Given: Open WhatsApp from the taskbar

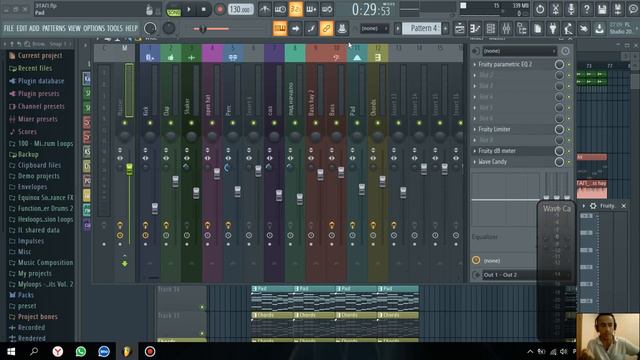Looking at the screenshot, I should coord(81,351).
